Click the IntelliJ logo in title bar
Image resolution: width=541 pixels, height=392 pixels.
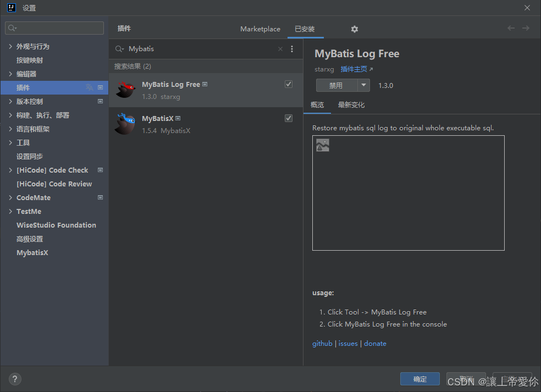tap(12, 8)
